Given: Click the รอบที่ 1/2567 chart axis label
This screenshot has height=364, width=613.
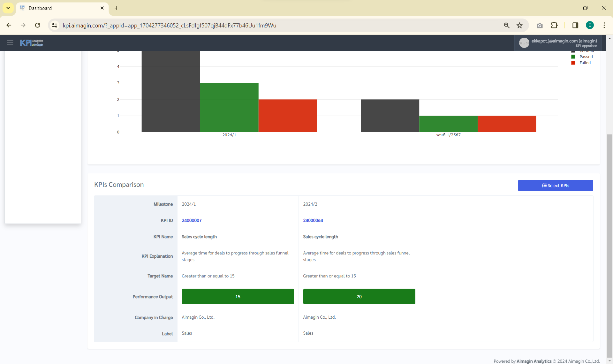Looking at the screenshot, I should (448, 135).
